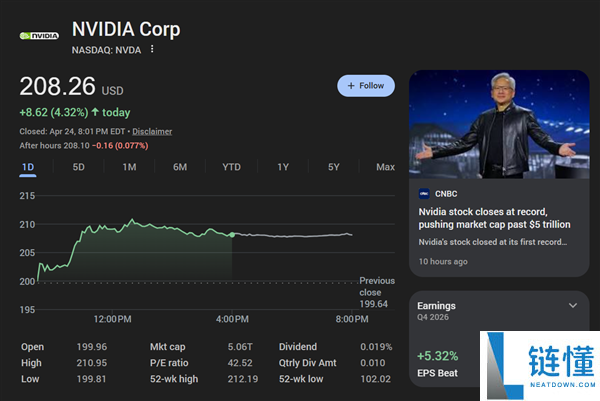
Task: Click the 10 hours ago timestamp
Action: (x=443, y=262)
